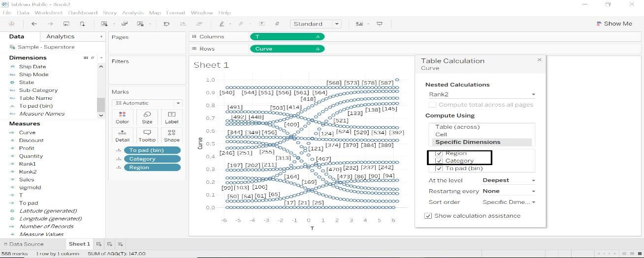Screen dimensions: 644x258
Task: Click the highlight pen icon
Action: tap(222, 24)
